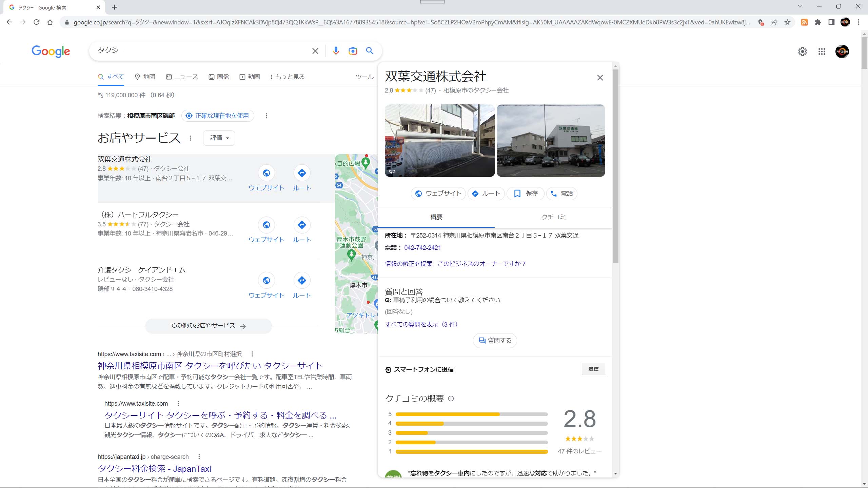
Task: Open more options next to お店やサービス
Action: (190, 138)
